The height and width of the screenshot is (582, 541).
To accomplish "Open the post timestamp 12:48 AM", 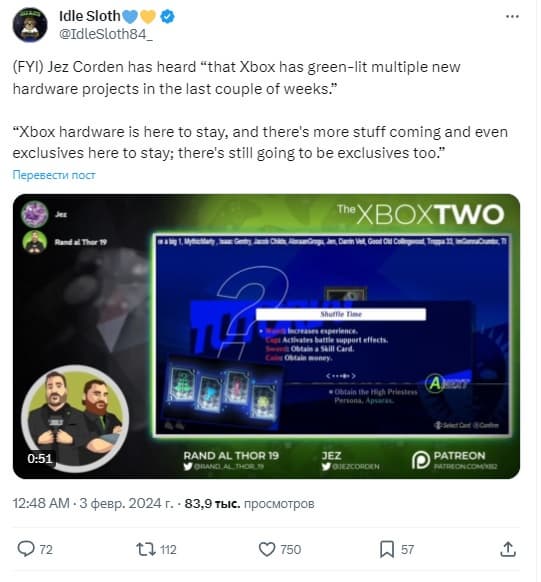I will (41, 503).
